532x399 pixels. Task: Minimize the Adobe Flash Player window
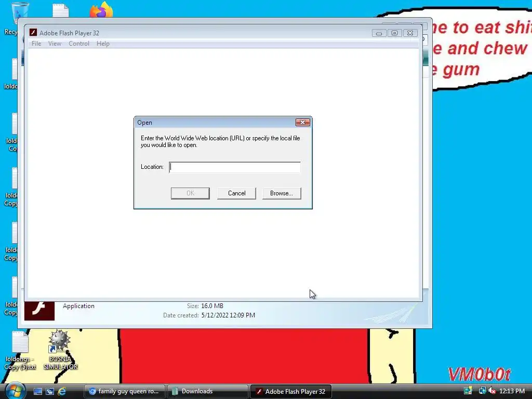(379, 33)
